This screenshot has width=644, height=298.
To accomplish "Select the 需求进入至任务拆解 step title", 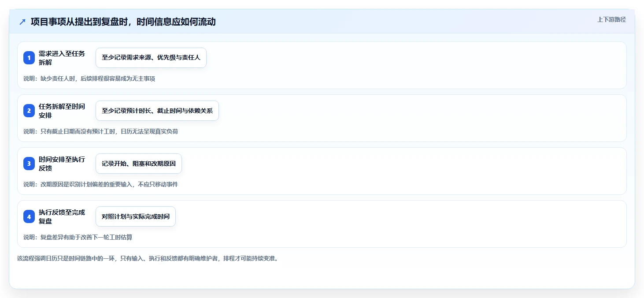I will pos(62,58).
